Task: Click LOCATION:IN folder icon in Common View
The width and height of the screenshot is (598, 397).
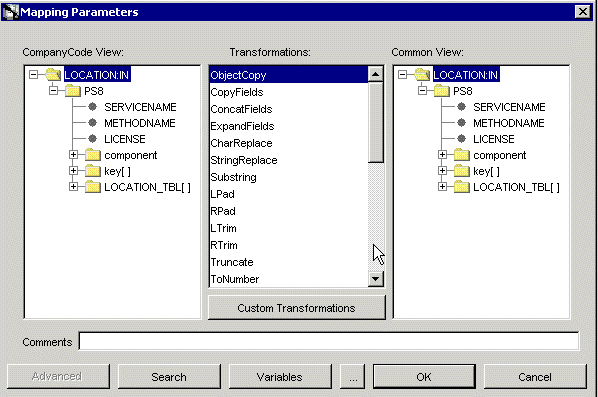Action: coord(422,75)
